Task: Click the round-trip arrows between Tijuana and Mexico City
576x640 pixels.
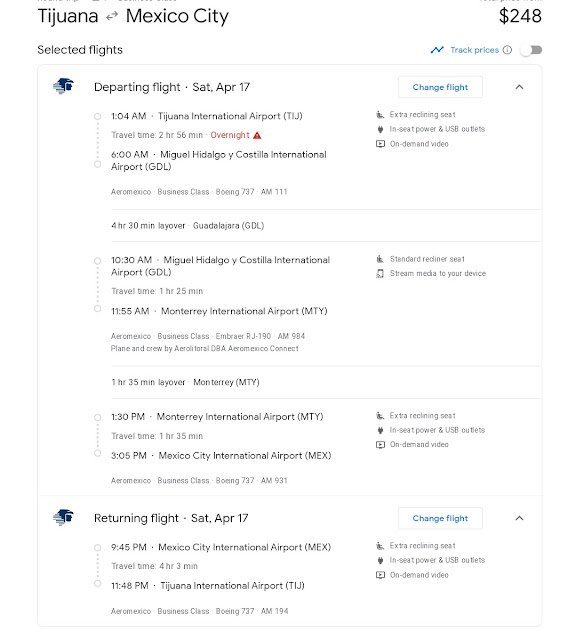Action: (112, 16)
